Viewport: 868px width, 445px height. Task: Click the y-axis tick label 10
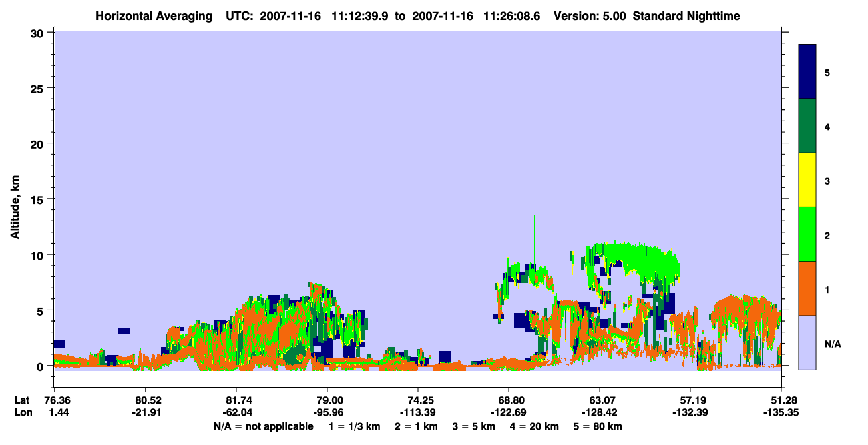(x=39, y=255)
